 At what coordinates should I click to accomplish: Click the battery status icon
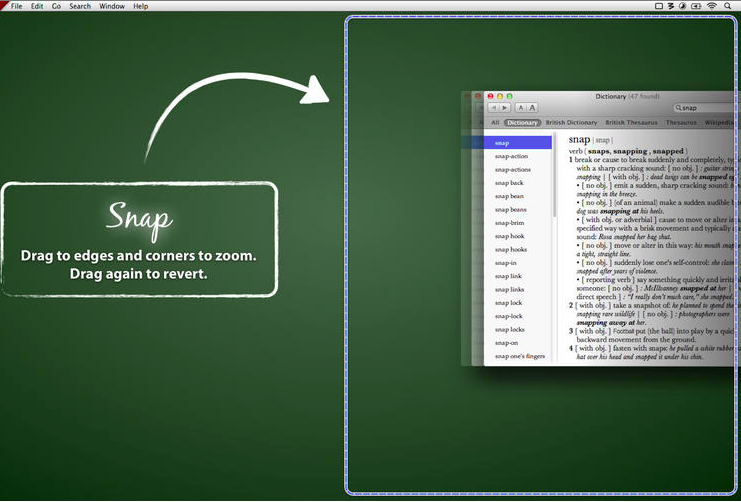pos(696,6)
